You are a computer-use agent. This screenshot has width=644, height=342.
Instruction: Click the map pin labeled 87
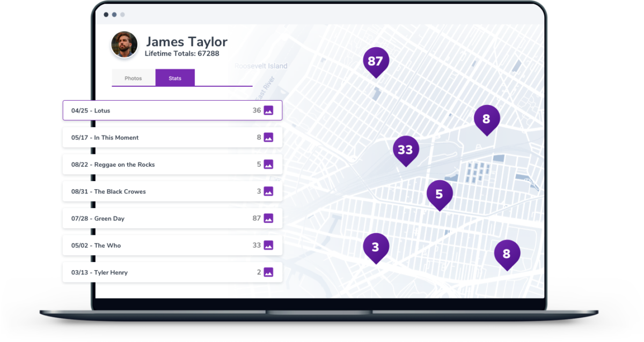point(376,61)
